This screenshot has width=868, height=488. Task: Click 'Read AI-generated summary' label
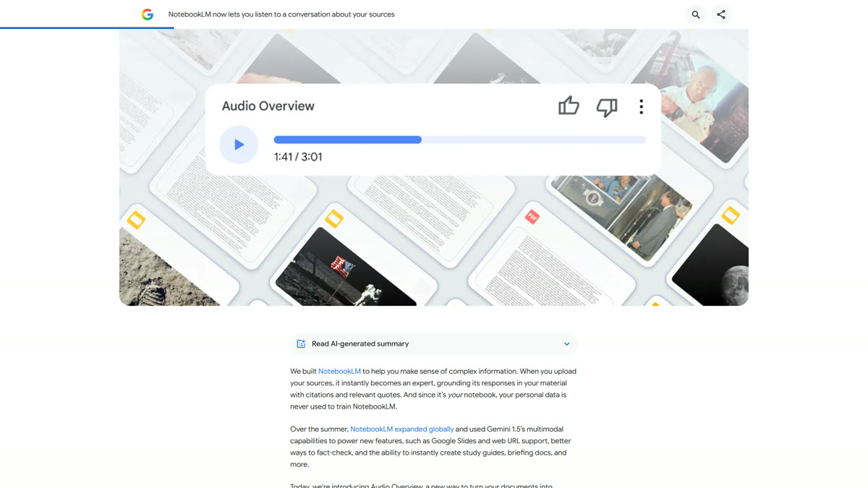coord(360,344)
